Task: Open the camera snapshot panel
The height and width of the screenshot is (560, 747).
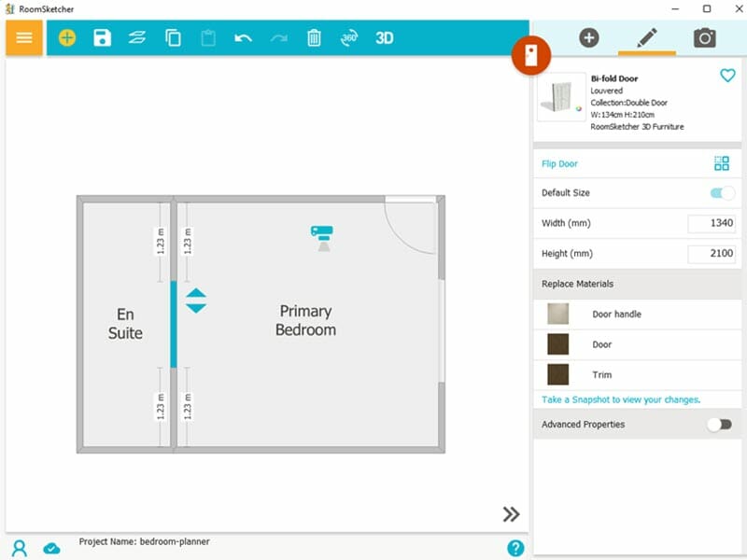Action: coord(705,37)
